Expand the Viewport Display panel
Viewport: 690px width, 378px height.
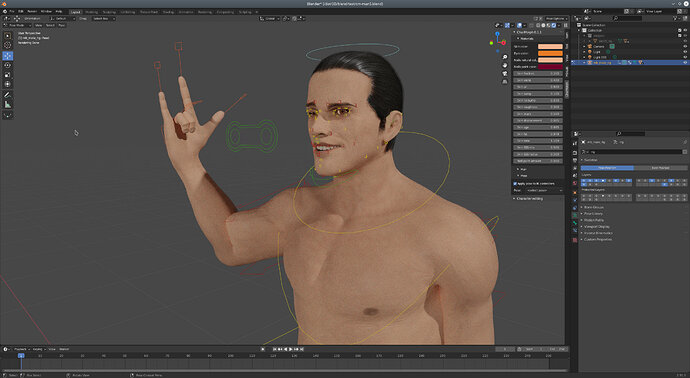pyautogui.click(x=596, y=227)
